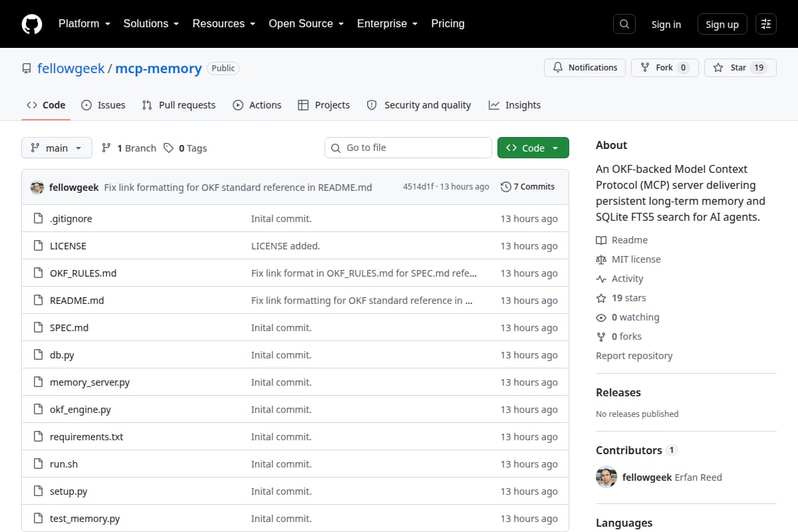Open the Solutions dropdown menu
The image size is (798, 532).
[151, 24]
